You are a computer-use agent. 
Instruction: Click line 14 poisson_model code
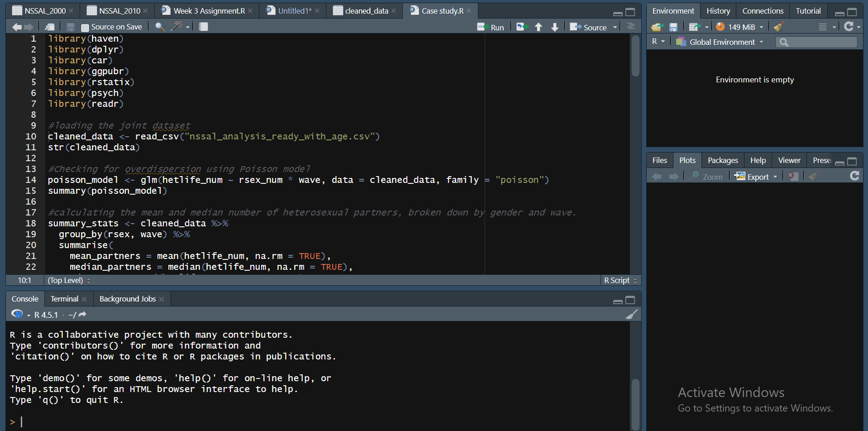[298, 180]
